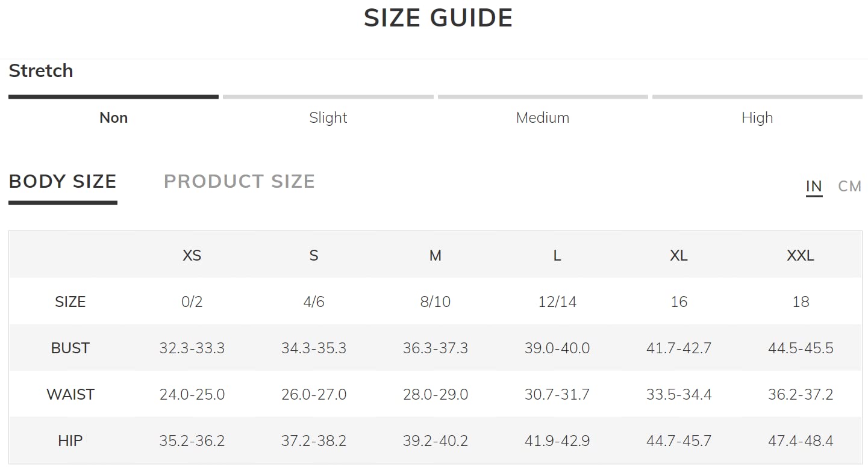
Task: Choose the L size column header
Action: tap(557, 256)
